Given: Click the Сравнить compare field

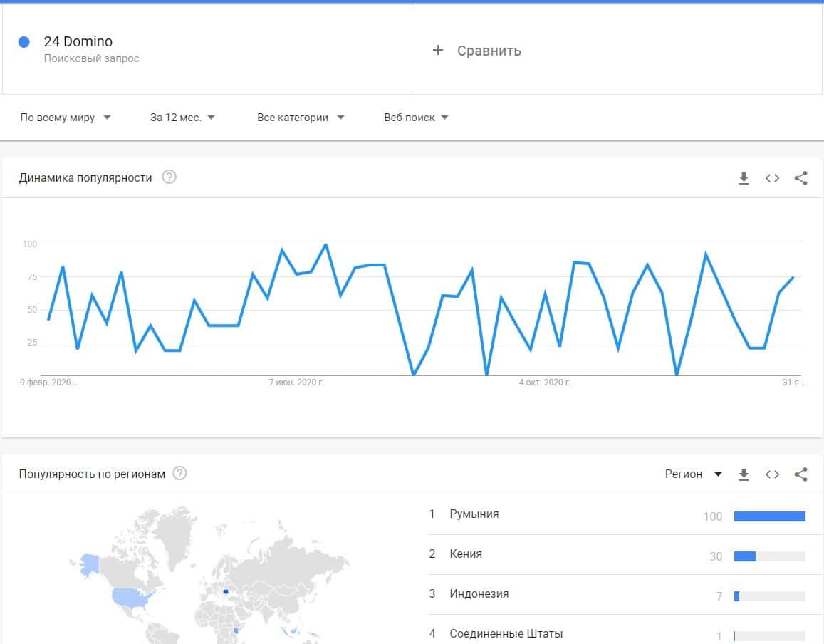Looking at the screenshot, I should [489, 51].
